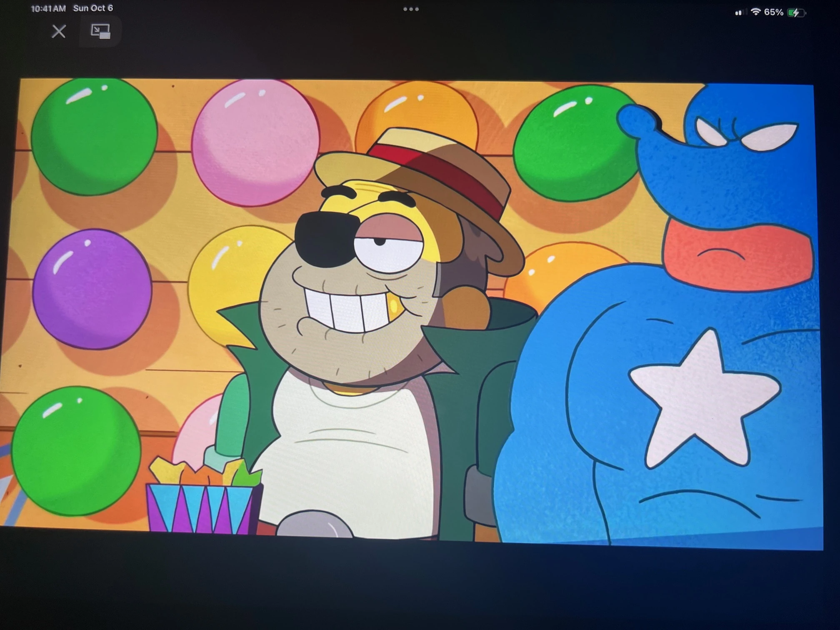This screenshot has height=630, width=840.
Task: Click the beaver's gold tooth
Action: point(396,307)
